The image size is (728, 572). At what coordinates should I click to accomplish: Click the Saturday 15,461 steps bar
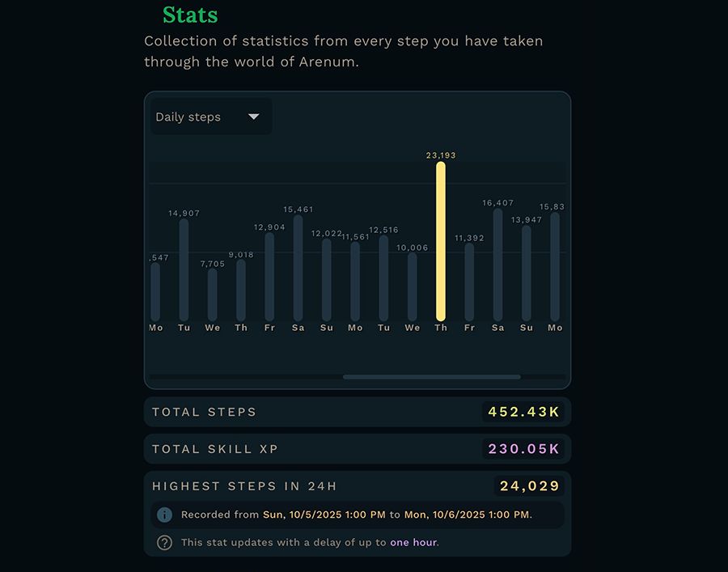pos(298,268)
